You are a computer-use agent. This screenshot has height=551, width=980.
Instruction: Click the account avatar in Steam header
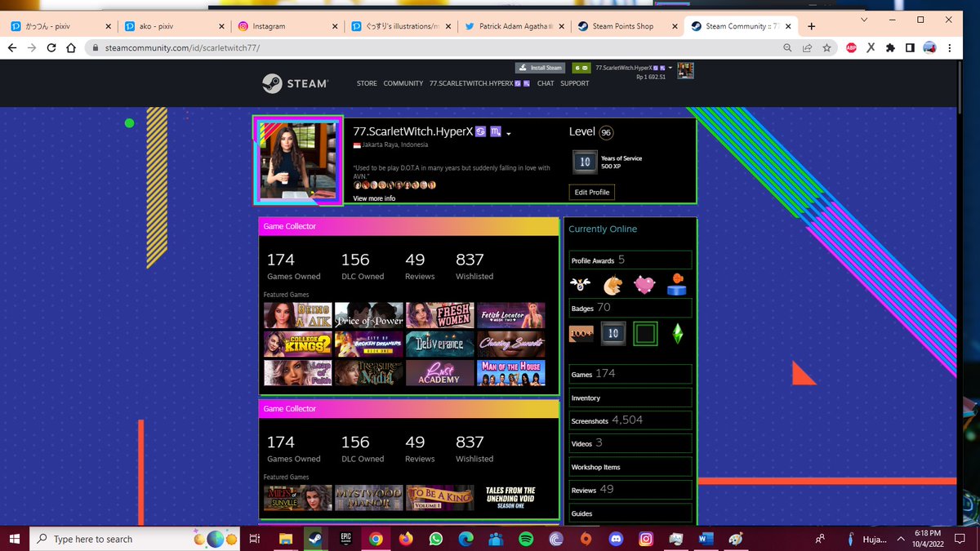click(x=685, y=71)
